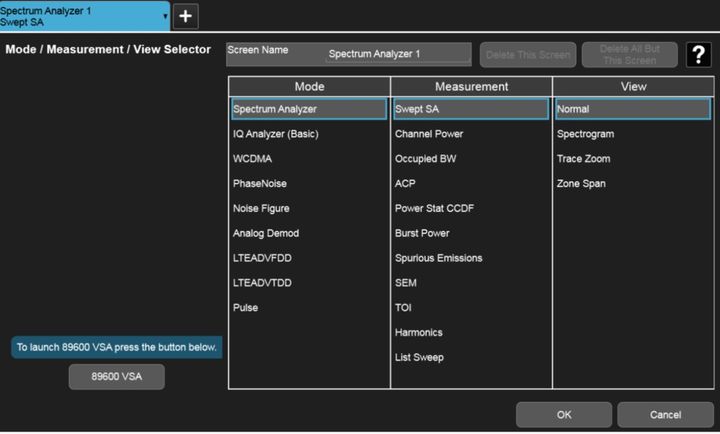The width and height of the screenshot is (720, 434).
Task: Select IQ Analyzer (Basic) mode
Action: (x=275, y=134)
